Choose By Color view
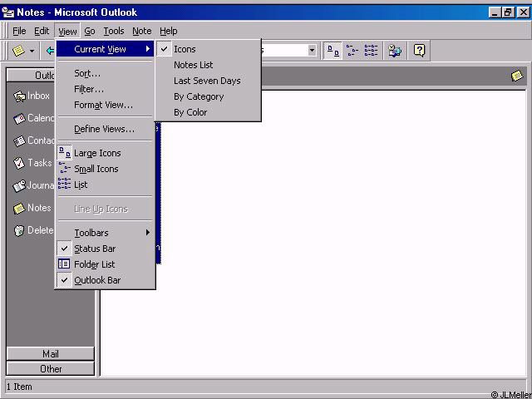 pyautogui.click(x=208, y=112)
